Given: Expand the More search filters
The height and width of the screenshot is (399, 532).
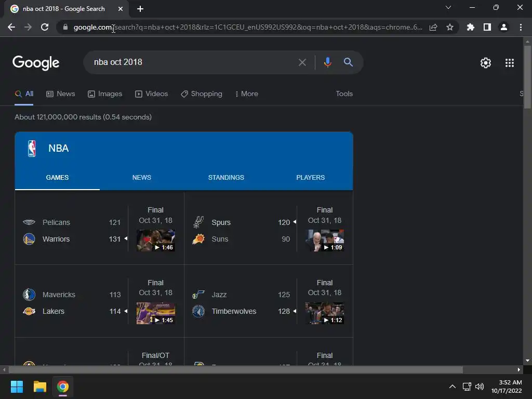Looking at the screenshot, I should 247,94.
